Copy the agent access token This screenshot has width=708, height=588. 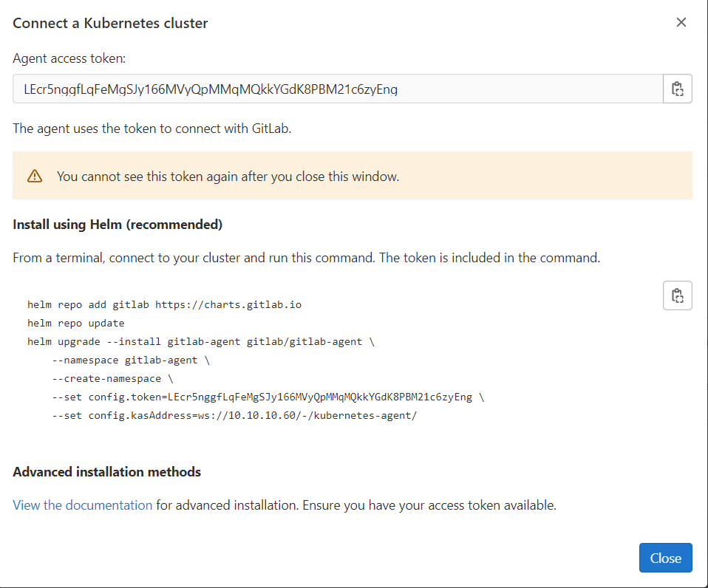tap(677, 89)
